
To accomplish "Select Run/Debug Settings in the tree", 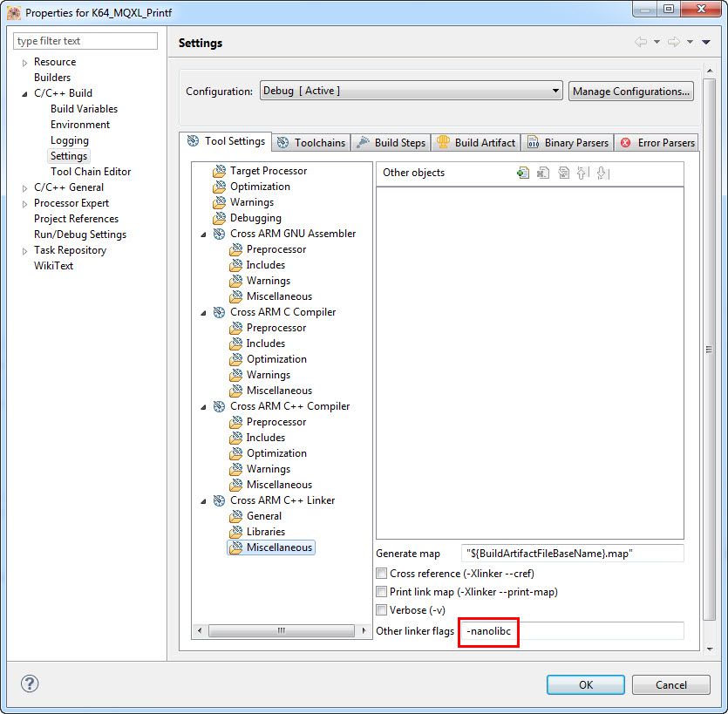I will pyautogui.click(x=80, y=235).
